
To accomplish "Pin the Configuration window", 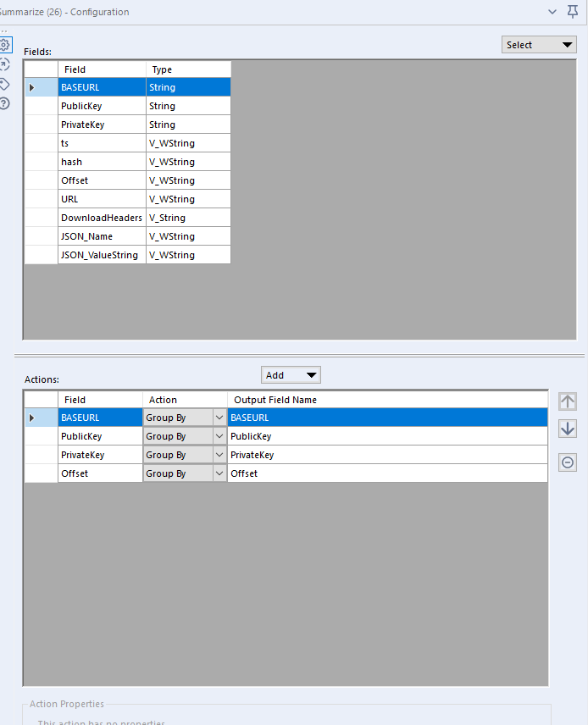I will (x=573, y=12).
